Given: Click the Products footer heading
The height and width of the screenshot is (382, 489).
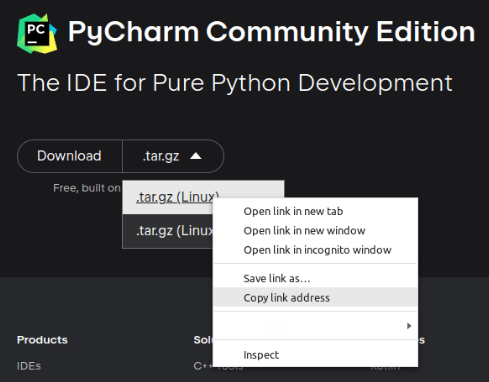Looking at the screenshot, I should coord(42,340).
